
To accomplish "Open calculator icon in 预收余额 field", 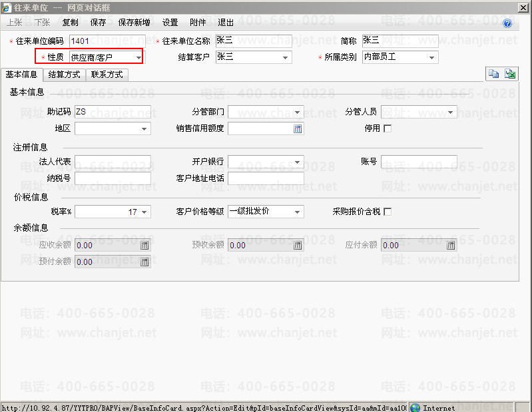I will click(298, 246).
